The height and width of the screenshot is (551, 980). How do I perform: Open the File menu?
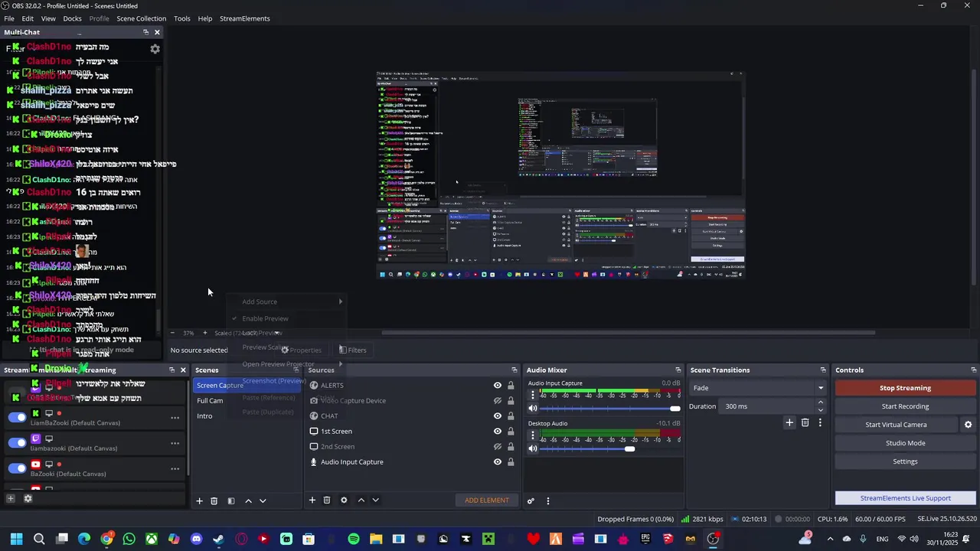(9, 18)
